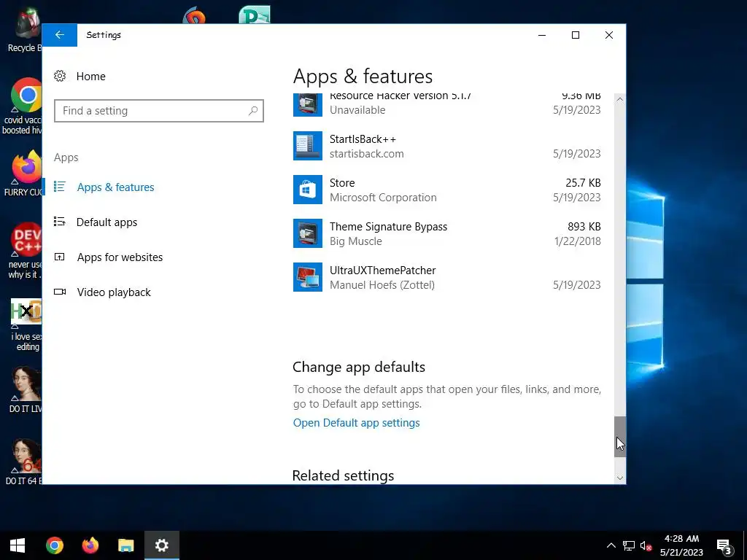This screenshot has height=560, width=747.
Task: Minimize the Settings window
Action: [542, 35]
